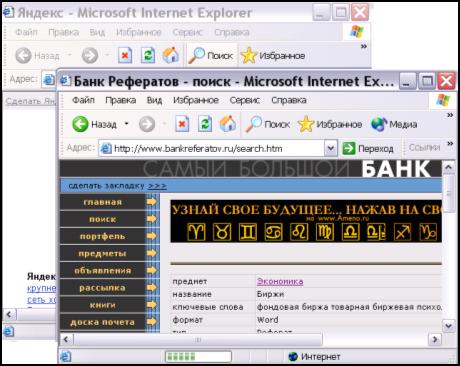Click Taurus zodiac sign in banner
The height and width of the screenshot is (366, 460).
(x=222, y=232)
